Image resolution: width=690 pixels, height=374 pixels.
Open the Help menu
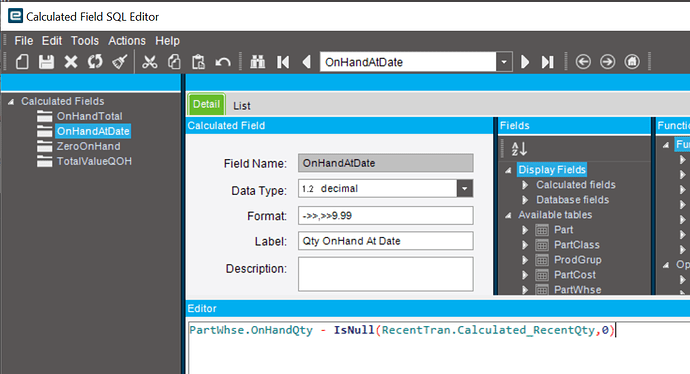coord(167,41)
